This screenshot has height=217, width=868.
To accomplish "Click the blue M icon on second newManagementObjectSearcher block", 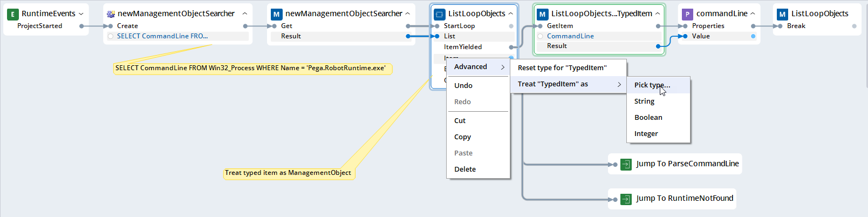I will point(276,14).
